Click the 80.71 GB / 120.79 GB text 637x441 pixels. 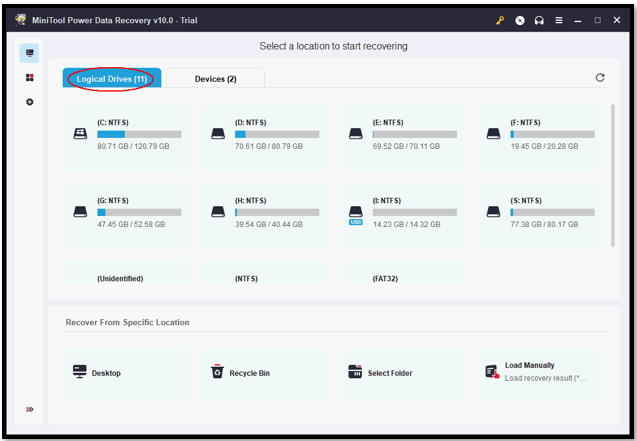[x=133, y=146]
